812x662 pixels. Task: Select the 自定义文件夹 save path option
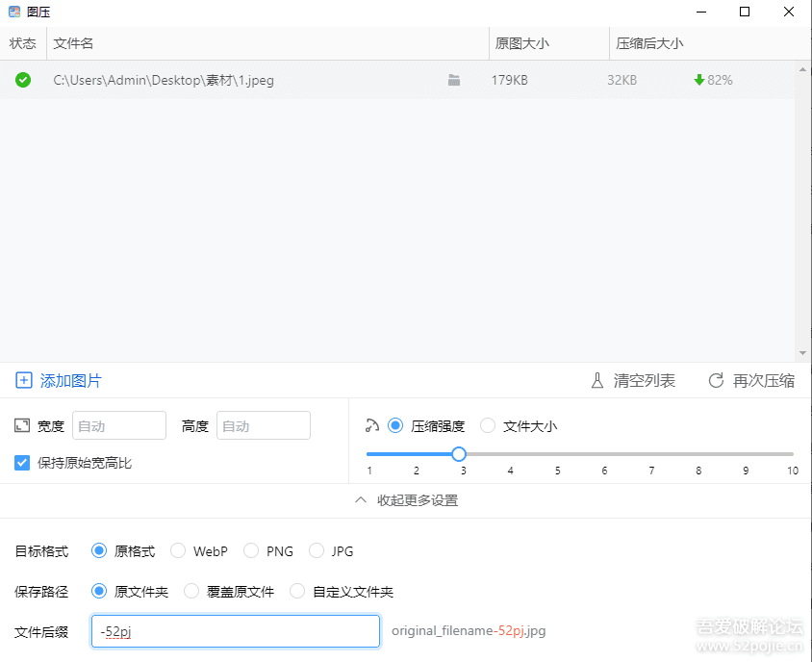pyautogui.click(x=297, y=592)
